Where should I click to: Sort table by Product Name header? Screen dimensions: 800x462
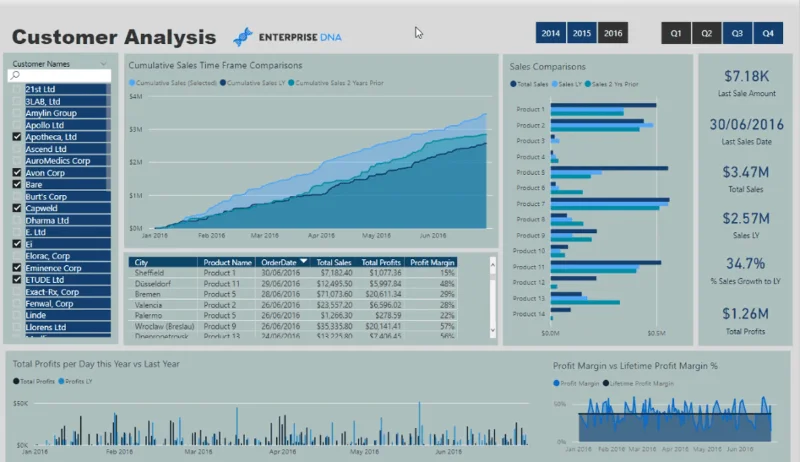pyautogui.click(x=227, y=262)
